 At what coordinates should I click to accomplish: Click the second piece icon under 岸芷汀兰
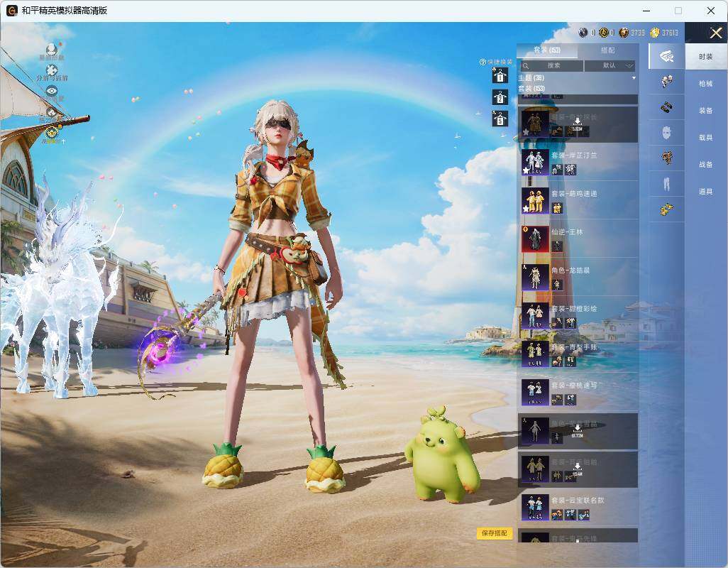[x=570, y=170]
